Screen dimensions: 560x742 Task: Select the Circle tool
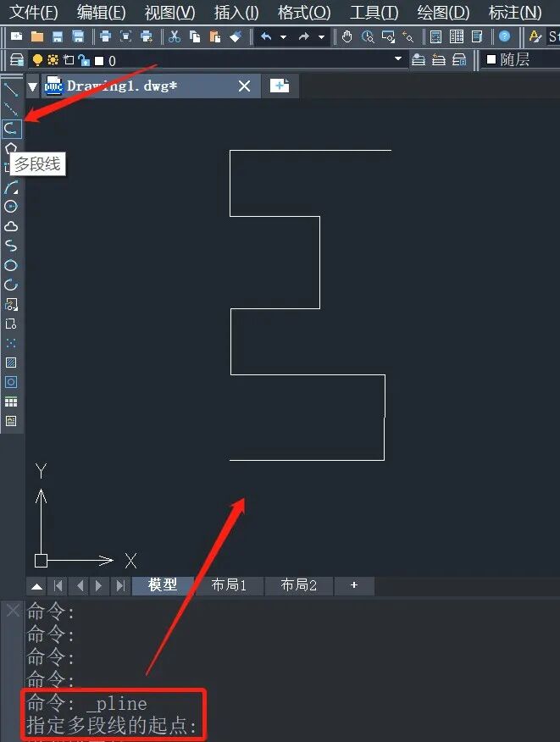11,207
